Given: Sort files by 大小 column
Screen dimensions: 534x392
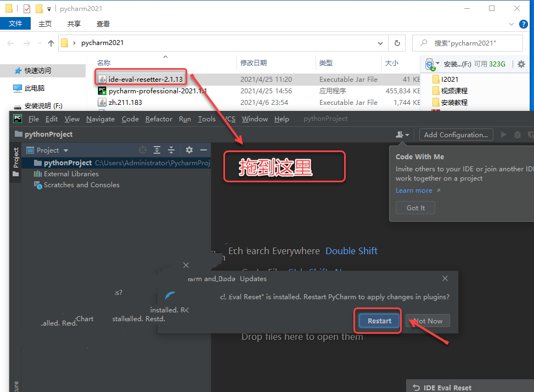Looking at the screenshot, I should [392, 63].
